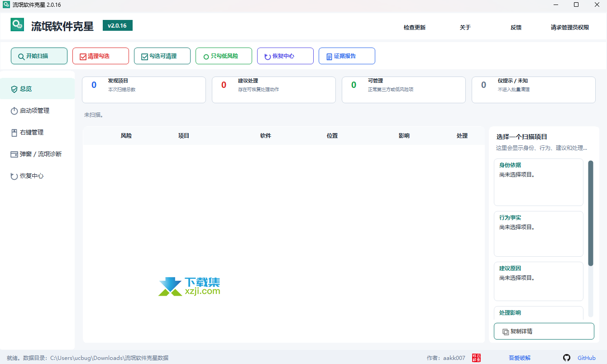Viewport: 607px width, 364px height.
Task: Click 作者：aakk007 text
Action: click(x=446, y=358)
